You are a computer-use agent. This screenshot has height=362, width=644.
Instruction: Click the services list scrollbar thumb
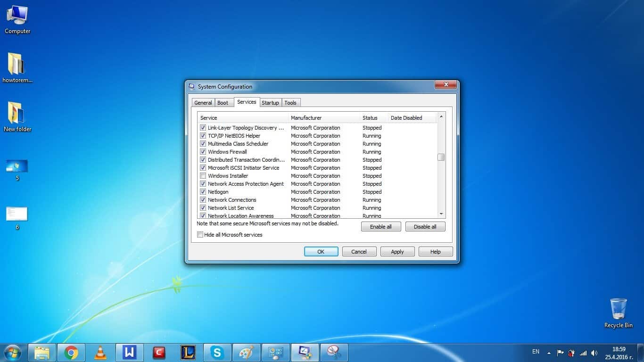pyautogui.click(x=441, y=157)
